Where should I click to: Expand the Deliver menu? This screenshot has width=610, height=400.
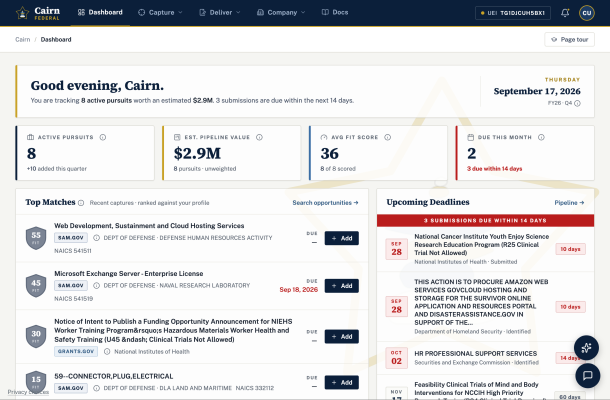[220, 12]
